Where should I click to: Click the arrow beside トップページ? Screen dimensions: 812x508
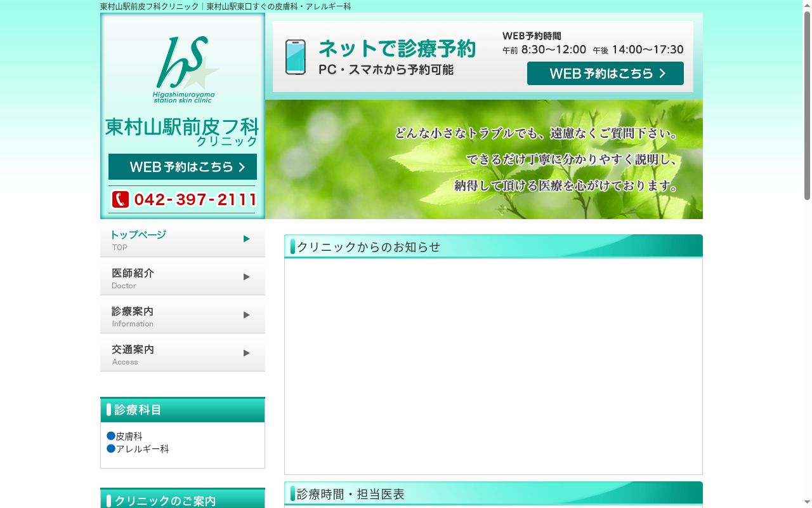pyautogui.click(x=247, y=239)
